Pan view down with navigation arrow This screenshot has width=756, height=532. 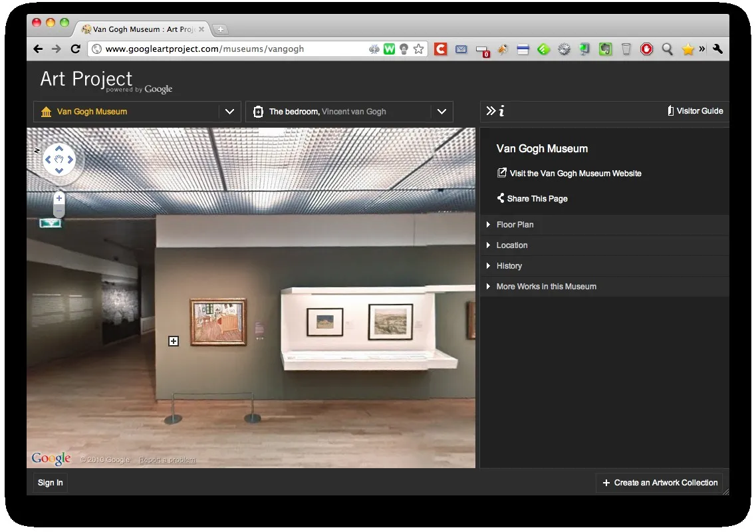point(59,171)
